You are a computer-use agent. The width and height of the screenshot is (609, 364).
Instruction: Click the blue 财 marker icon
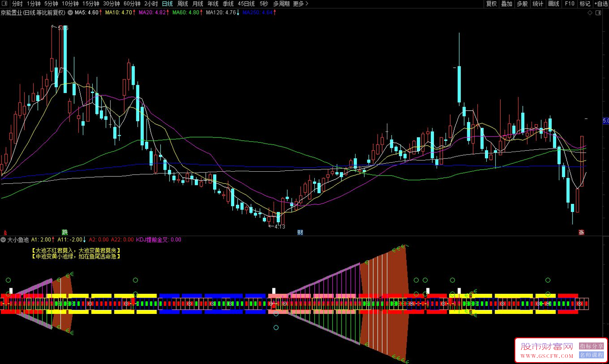[300, 232]
